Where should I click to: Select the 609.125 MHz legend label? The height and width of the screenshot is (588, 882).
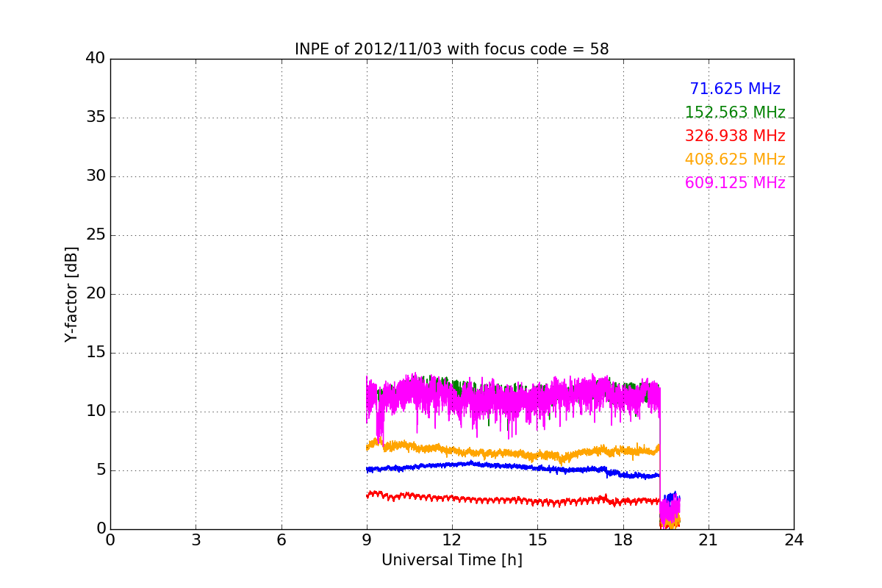point(735,183)
